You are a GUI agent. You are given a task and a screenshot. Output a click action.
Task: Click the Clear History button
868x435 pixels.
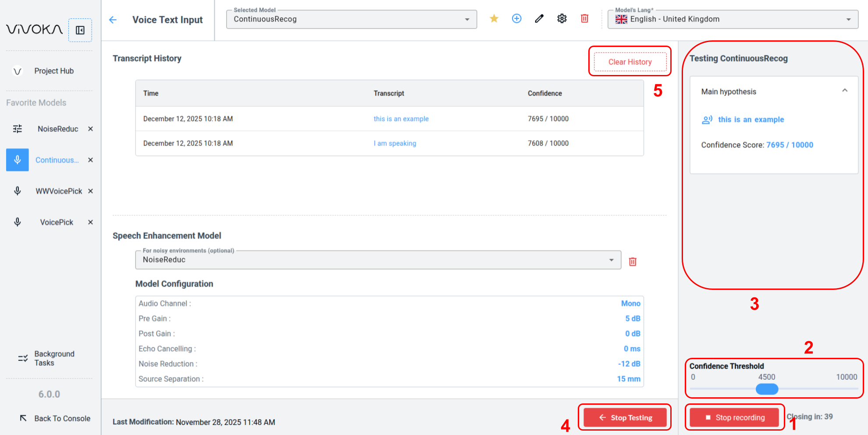(630, 62)
